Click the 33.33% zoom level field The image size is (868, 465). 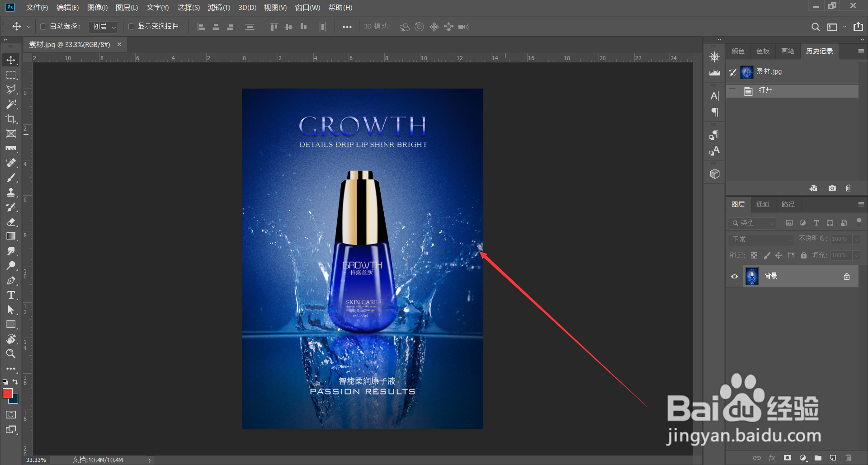[36, 460]
